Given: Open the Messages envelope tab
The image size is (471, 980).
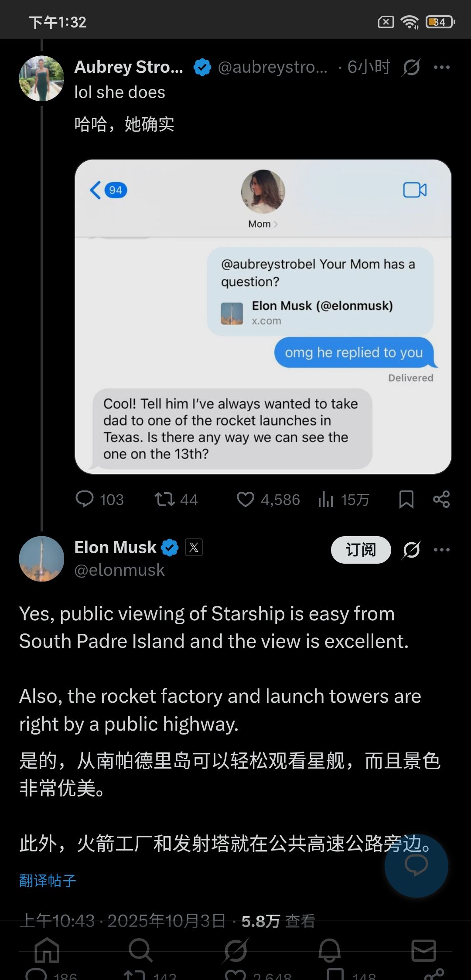Looking at the screenshot, I should [423, 950].
